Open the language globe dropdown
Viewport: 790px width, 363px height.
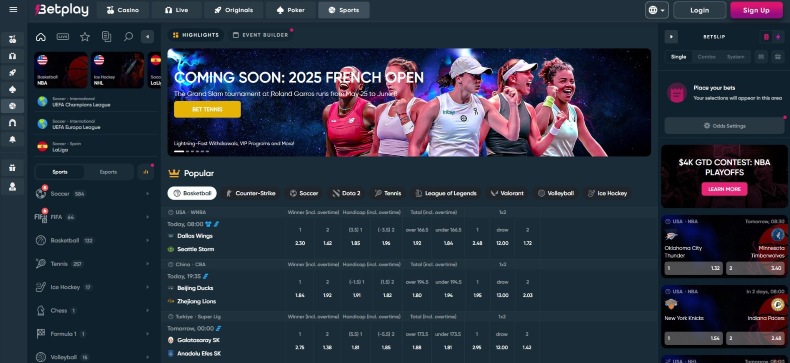coord(656,10)
